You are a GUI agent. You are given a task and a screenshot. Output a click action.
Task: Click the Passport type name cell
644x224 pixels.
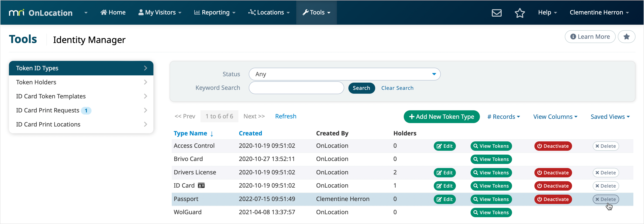[x=186, y=199]
